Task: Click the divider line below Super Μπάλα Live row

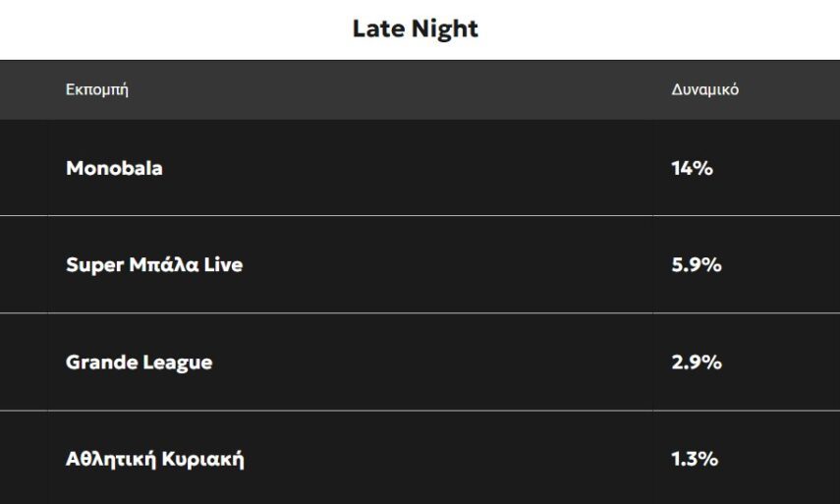Action: pyautogui.click(x=393, y=312)
